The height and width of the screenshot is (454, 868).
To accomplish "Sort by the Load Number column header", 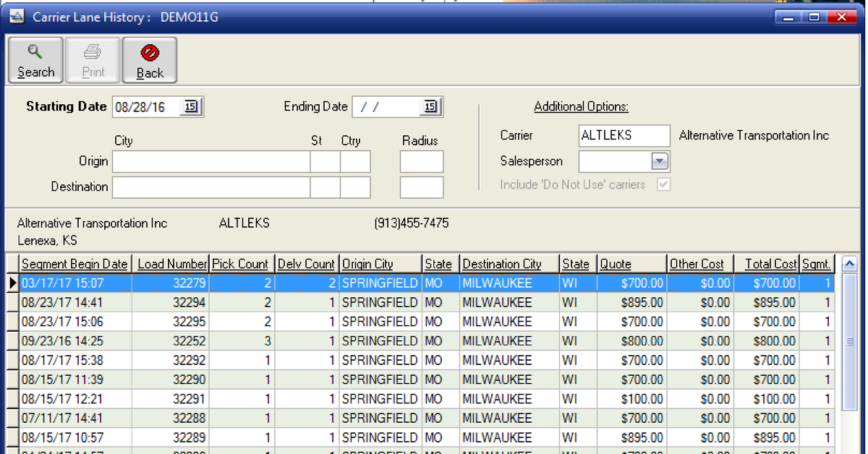I will click(171, 264).
